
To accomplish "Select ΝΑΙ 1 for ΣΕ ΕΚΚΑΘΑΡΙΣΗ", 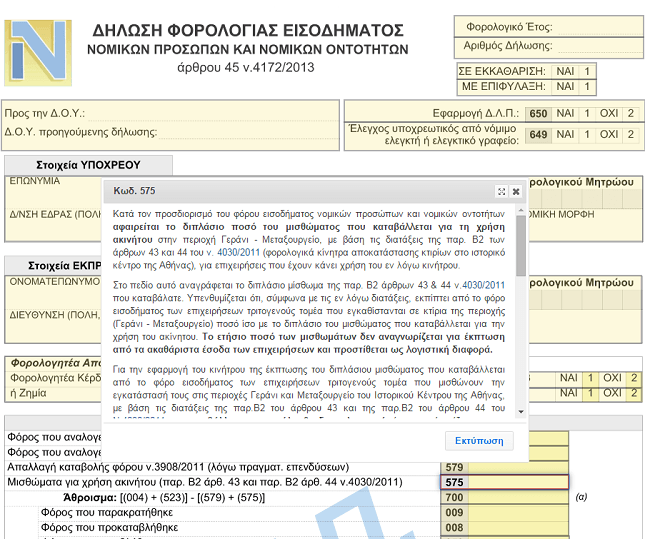I will click(574, 72).
